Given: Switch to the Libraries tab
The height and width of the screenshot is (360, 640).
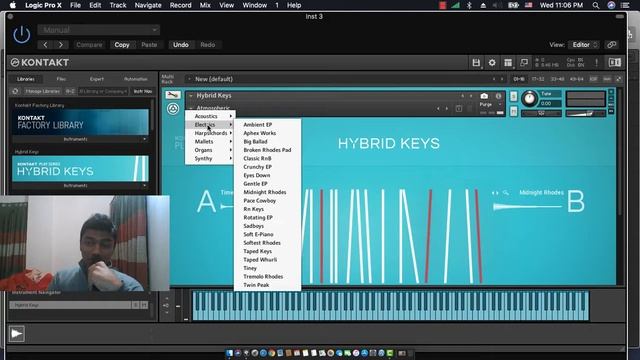Looking at the screenshot, I should point(26,79).
